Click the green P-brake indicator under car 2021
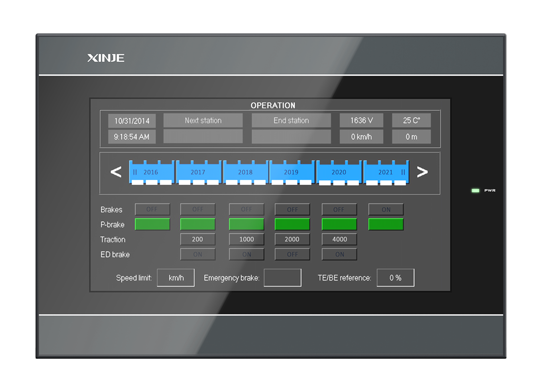Screen dimensions: 542x392 pyautogui.click(x=386, y=224)
